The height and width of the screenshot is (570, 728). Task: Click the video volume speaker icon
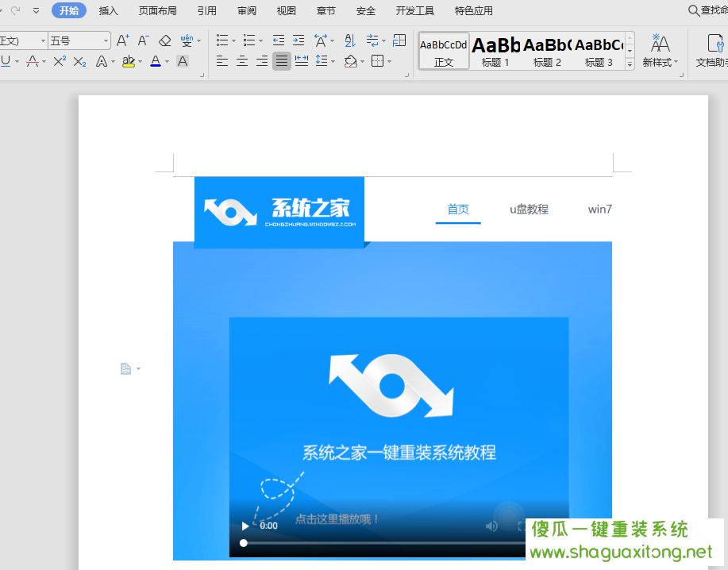click(x=491, y=526)
